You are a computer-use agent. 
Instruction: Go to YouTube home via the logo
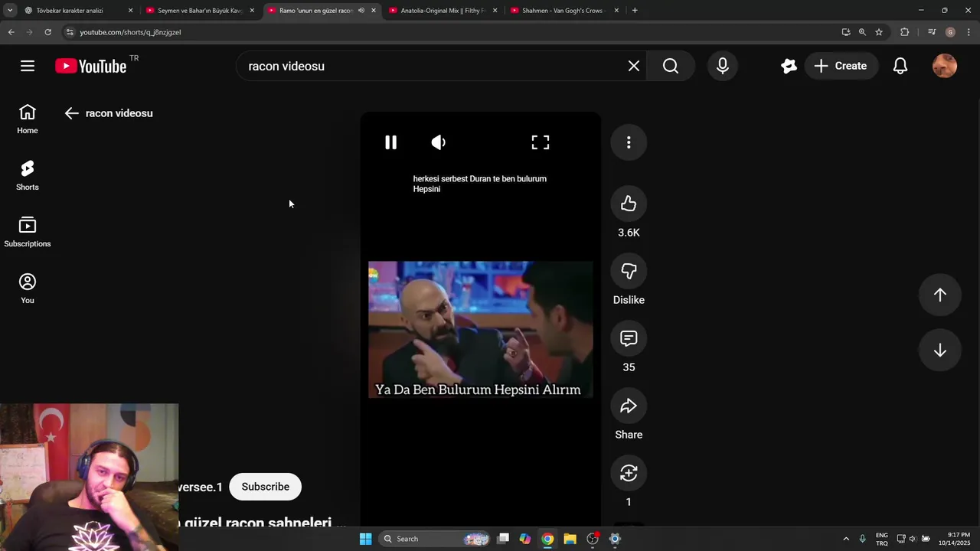[91, 66]
